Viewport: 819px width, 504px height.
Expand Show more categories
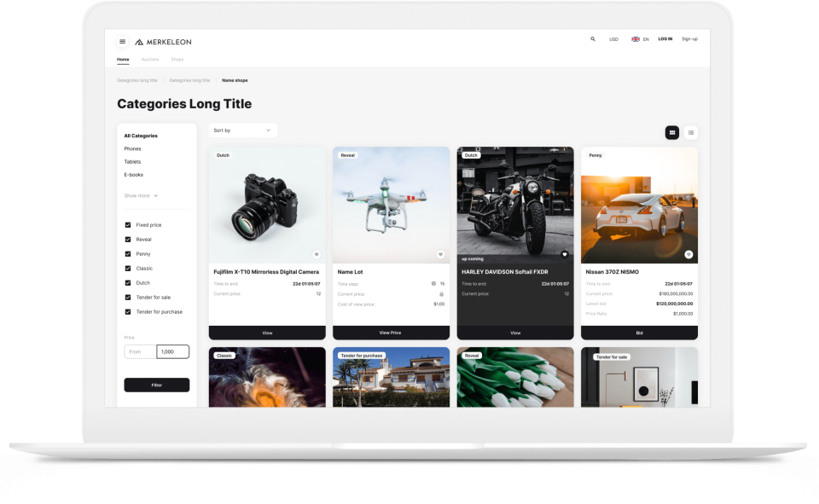[141, 196]
